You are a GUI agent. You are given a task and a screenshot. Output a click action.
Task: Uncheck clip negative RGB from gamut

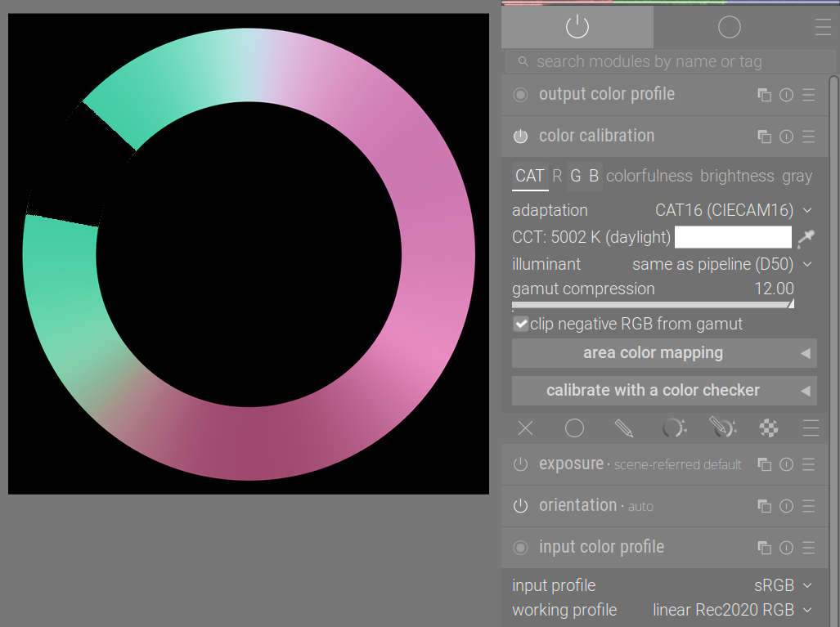click(521, 324)
